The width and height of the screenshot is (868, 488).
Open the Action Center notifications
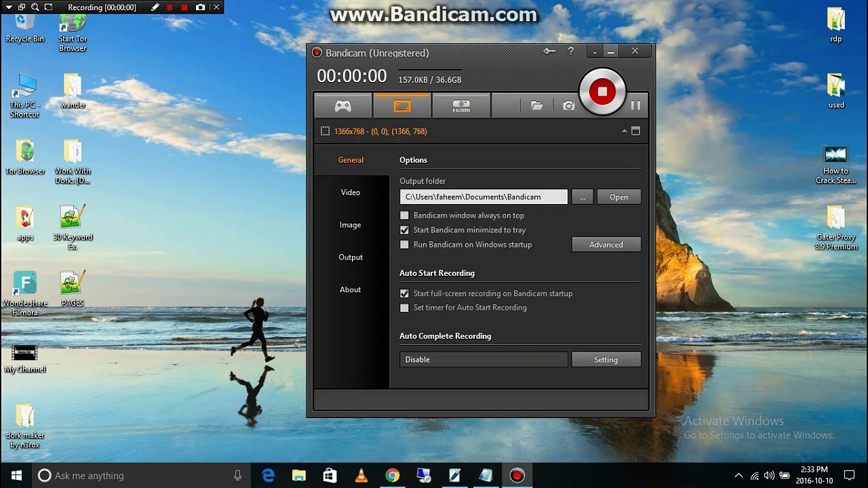point(849,475)
